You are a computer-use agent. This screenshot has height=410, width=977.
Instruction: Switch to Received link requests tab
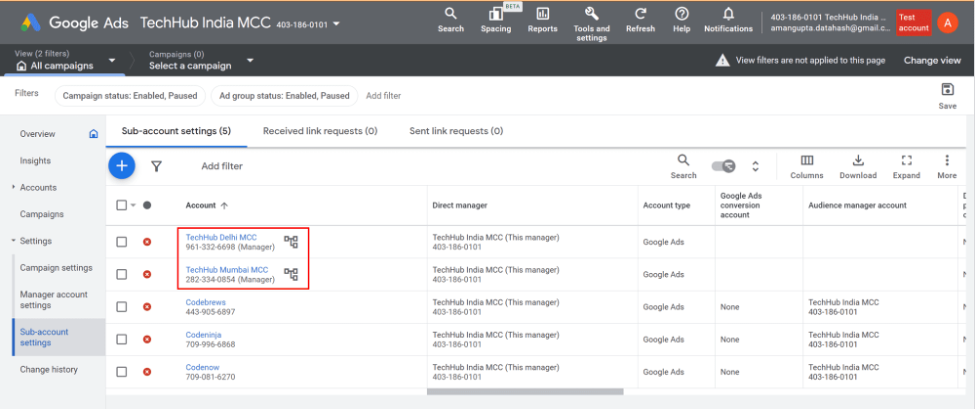320,131
